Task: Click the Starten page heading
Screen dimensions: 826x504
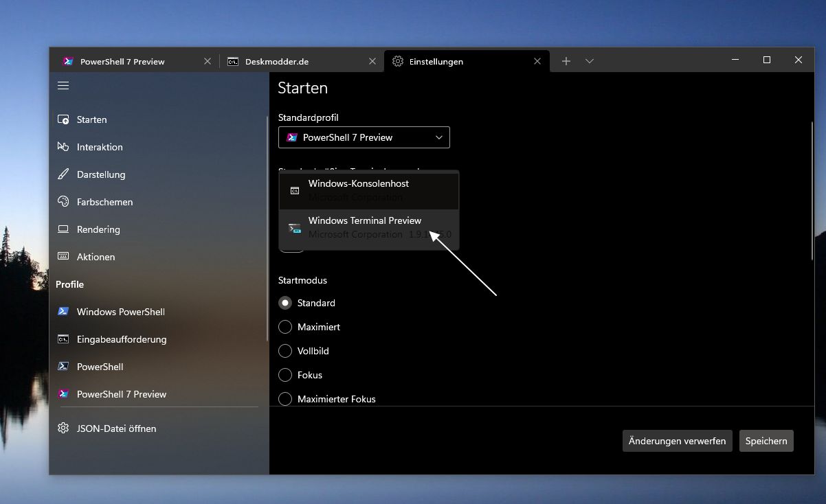Action: coord(303,88)
